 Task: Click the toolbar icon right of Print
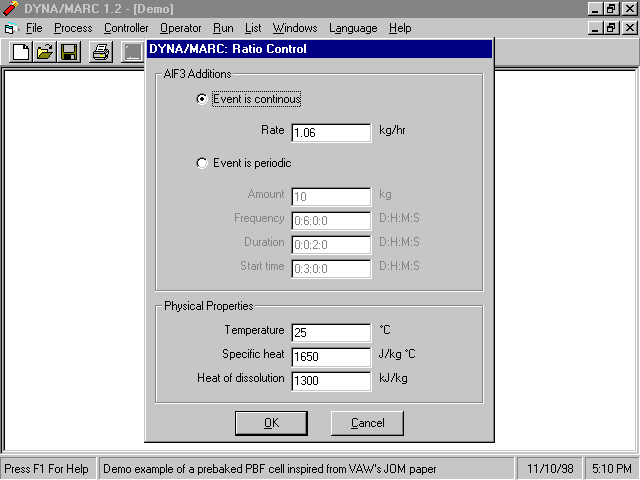133,52
